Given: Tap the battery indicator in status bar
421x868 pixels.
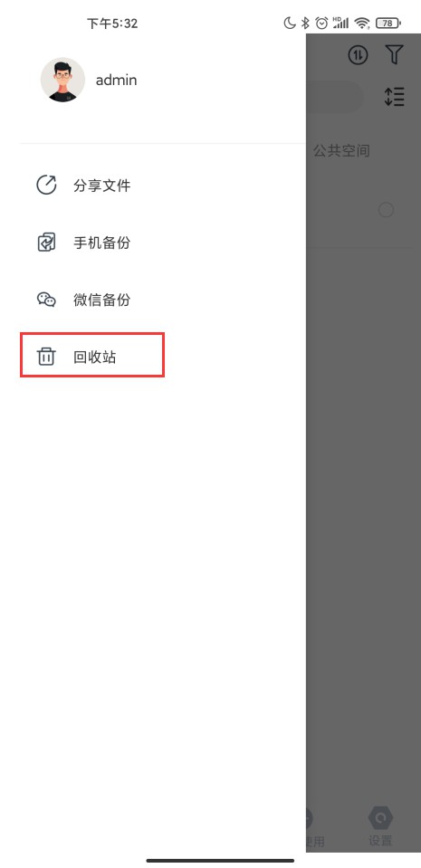Looking at the screenshot, I should 388,24.
